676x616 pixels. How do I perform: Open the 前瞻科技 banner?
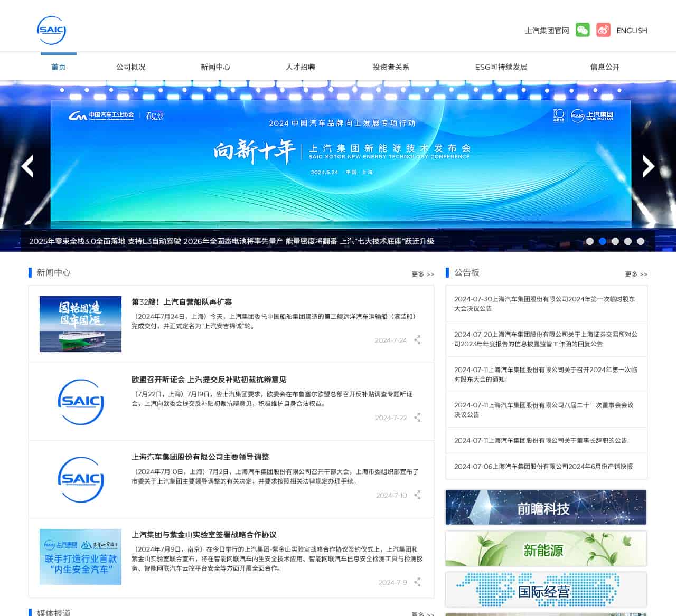coord(546,507)
